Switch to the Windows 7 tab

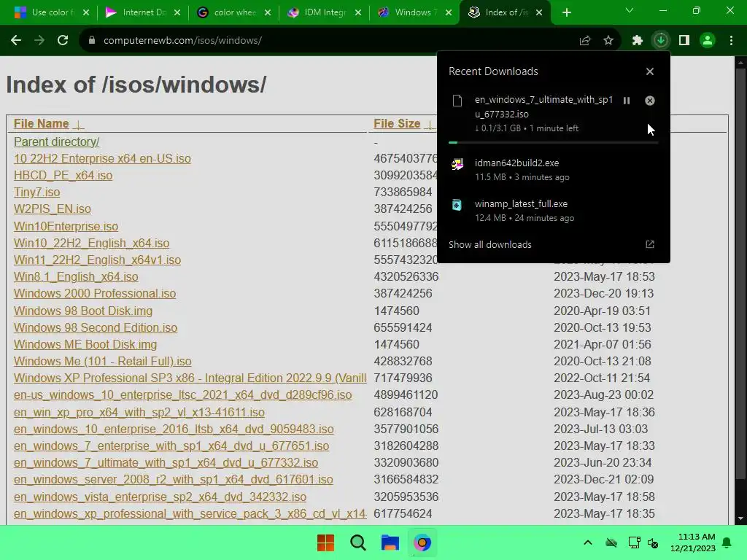coord(415,12)
